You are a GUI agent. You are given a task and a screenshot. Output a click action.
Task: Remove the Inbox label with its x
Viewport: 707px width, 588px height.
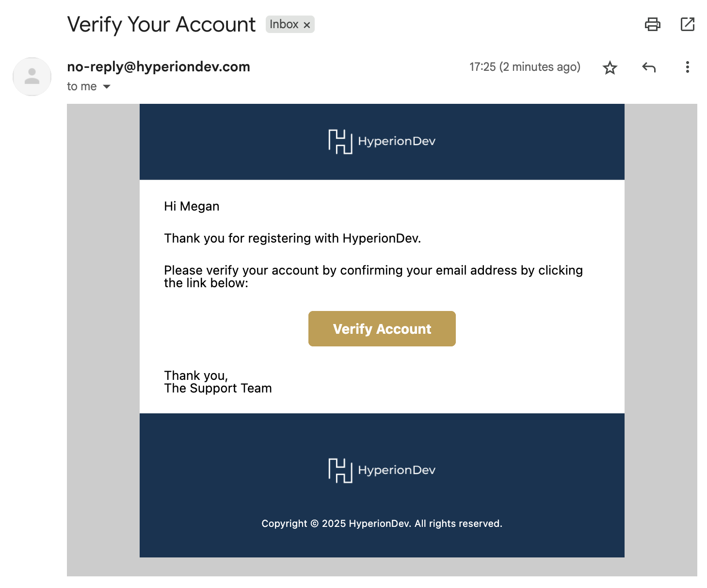pyautogui.click(x=307, y=25)
